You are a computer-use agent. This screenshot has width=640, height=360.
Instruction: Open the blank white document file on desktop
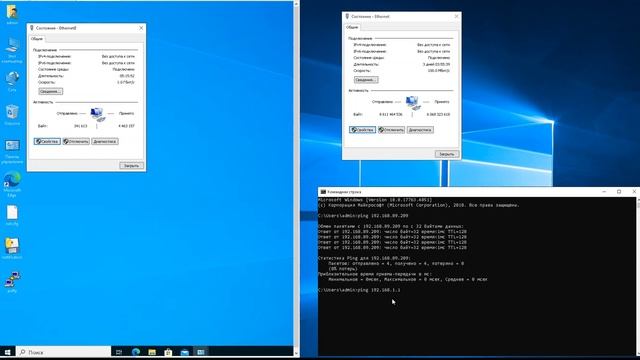point(12,215)
